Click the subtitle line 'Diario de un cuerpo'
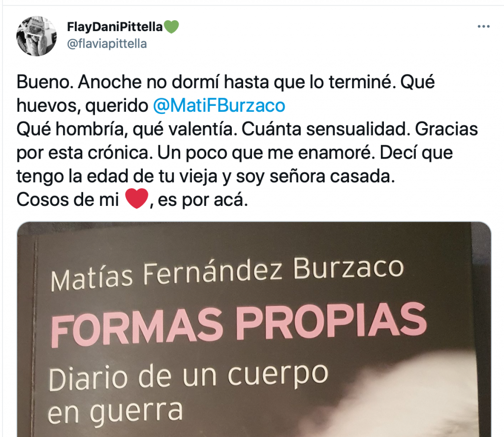 pyautogui.click(x=189, y=376)
